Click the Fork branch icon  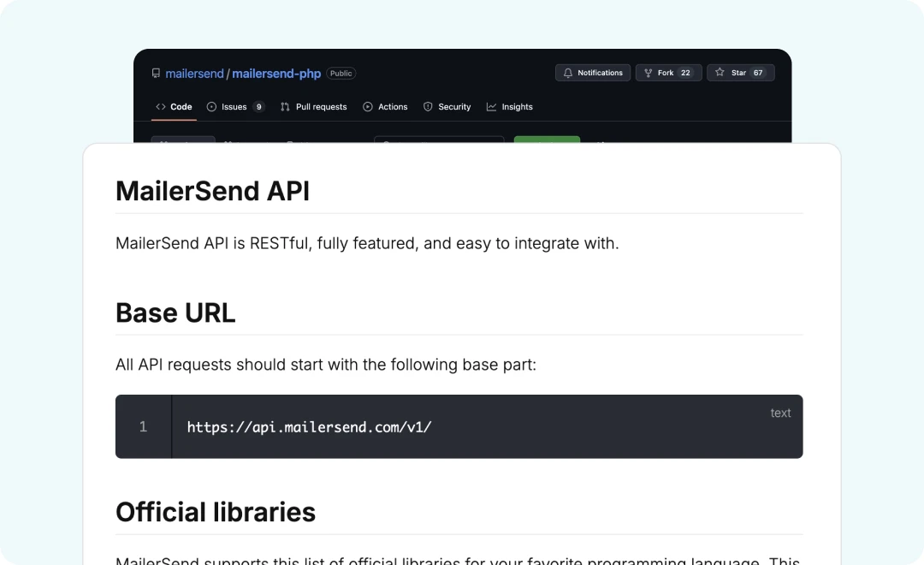[x=649, y=73]
